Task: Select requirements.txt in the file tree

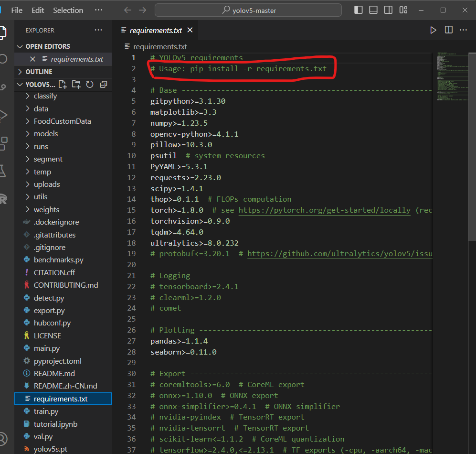Action: click(x=63, y=399)
